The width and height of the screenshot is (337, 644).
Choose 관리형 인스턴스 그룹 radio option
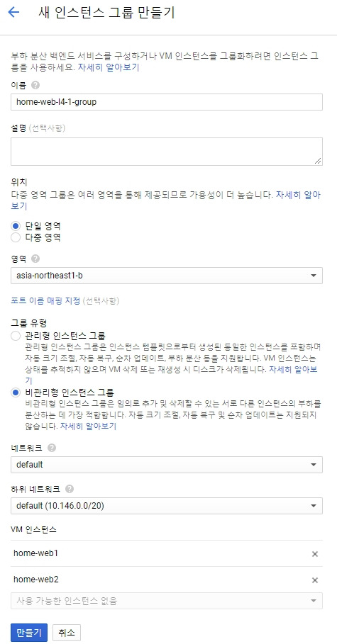coord(16,336)
